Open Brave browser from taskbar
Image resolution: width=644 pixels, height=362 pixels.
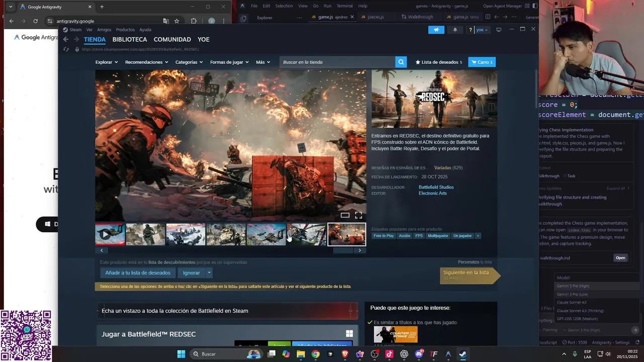pos(345,354)
